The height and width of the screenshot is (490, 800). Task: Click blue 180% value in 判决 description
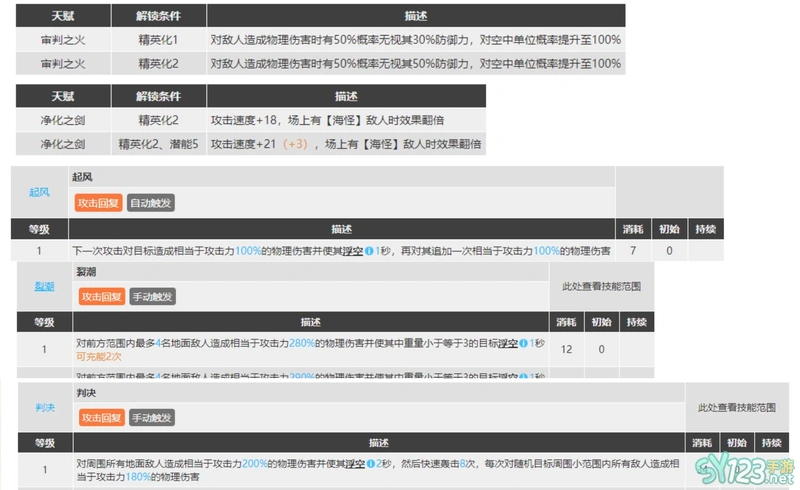(138, 477)
